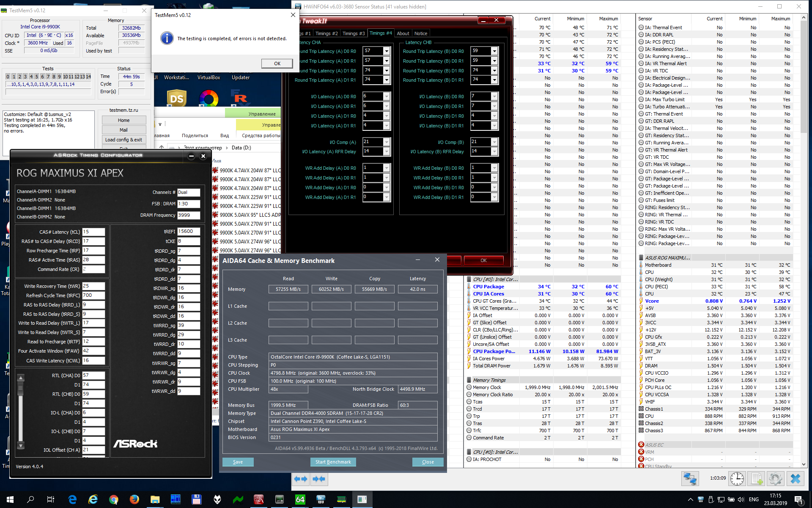Viewport: 812px width, 508px height.
Task: Click Load config & exit button
Action: click(x=123, y=140)
